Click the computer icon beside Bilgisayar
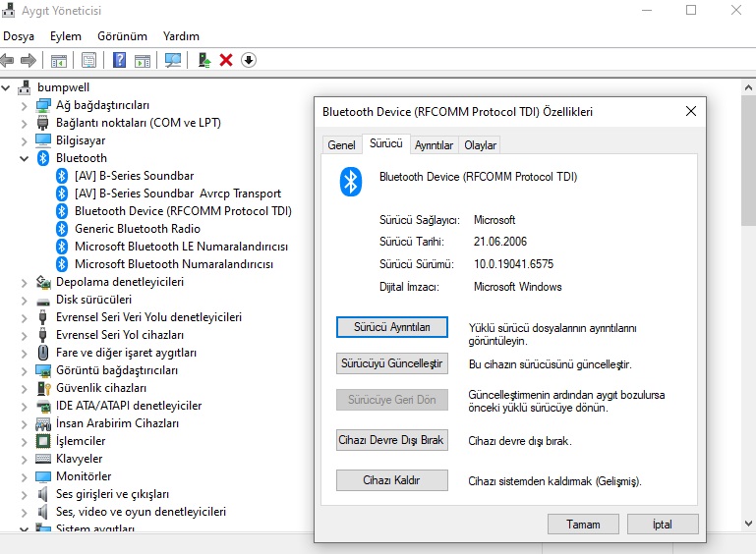This screenshot has height=554, width=756. click(43, 140)
